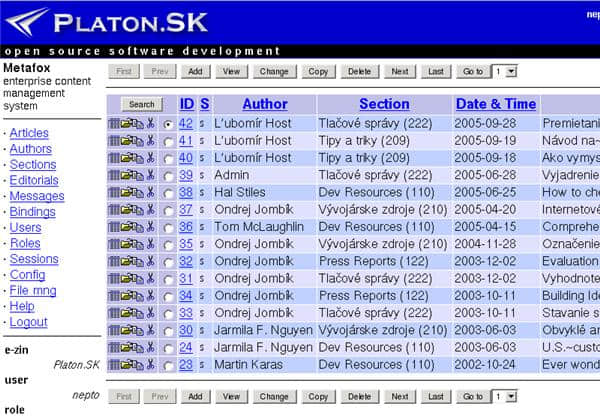Open Articles in the sidebar menu
The image size is (600, 418).
coord(29,133)
